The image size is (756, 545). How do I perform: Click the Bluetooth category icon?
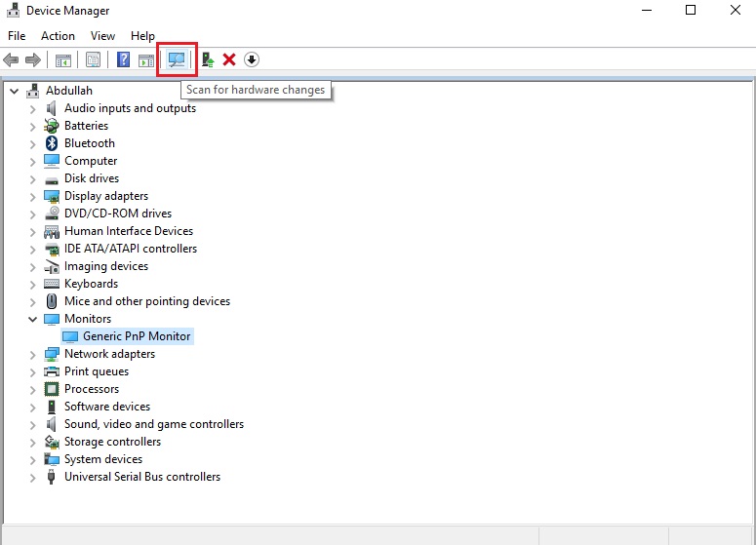[52, 143]
